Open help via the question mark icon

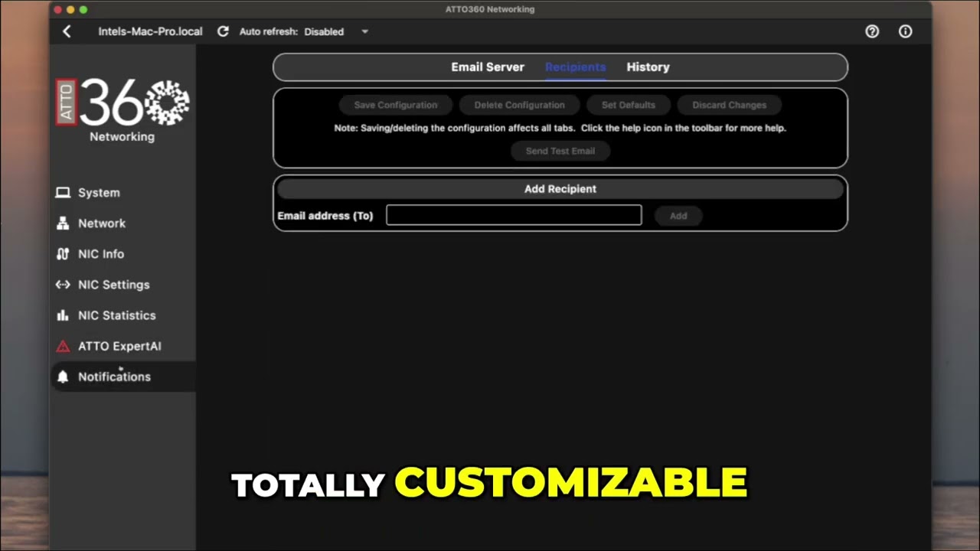point(872,31)
